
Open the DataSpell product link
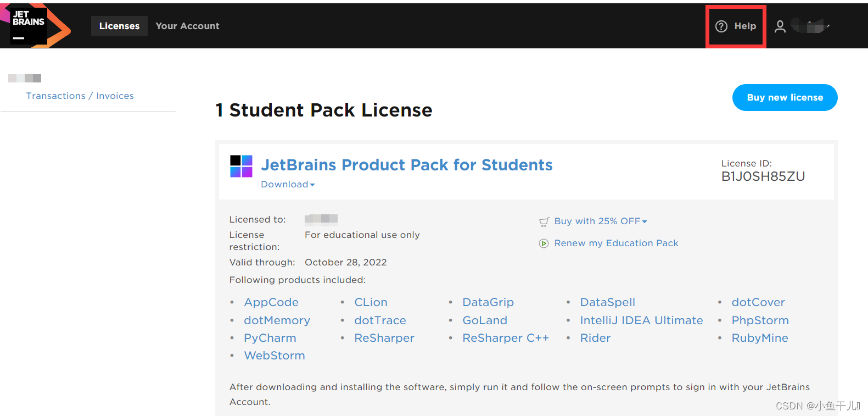coord(608,302)
